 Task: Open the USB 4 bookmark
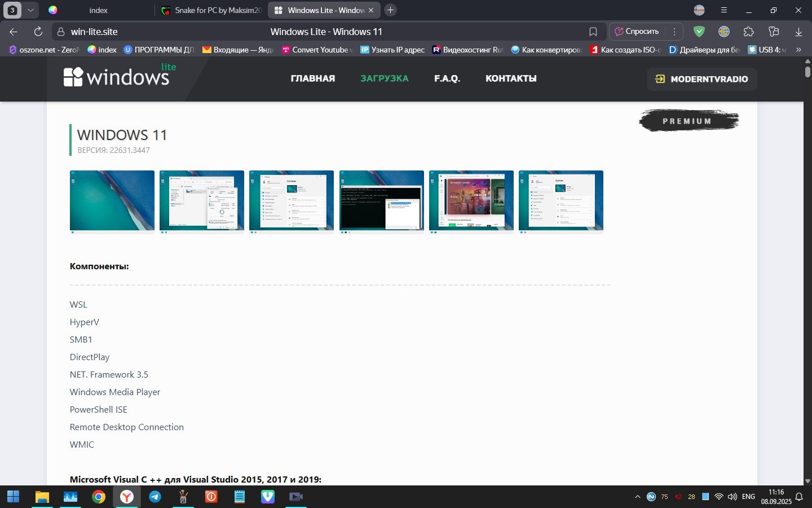pyautogui.click(x=767, y=50)
